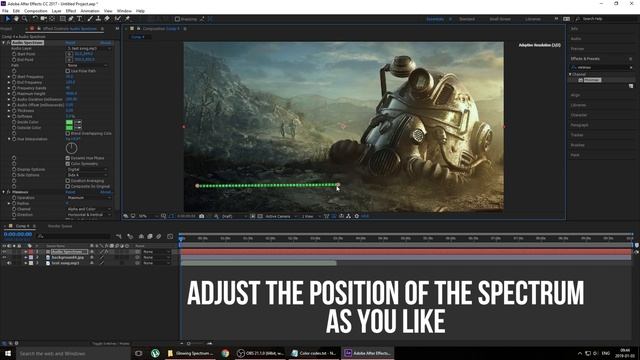Uncheck Color Symmetry
The height and width of the screenshot is (360, 640).
coord(68,164)
